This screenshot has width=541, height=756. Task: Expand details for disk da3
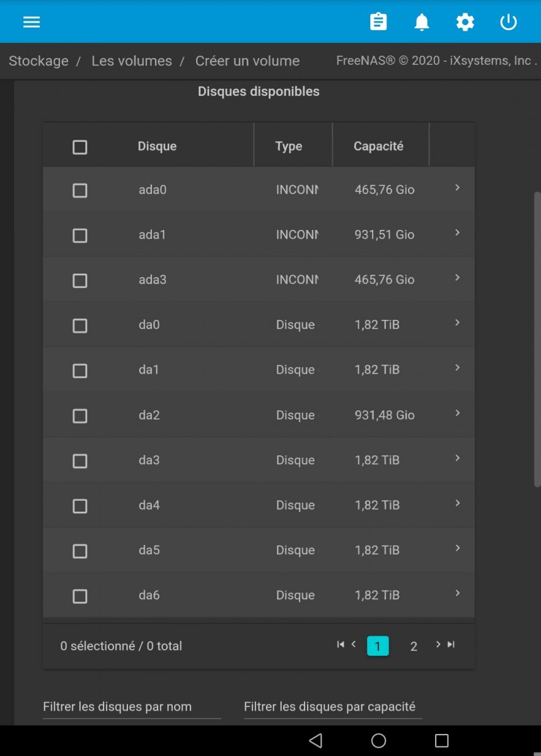457,458
